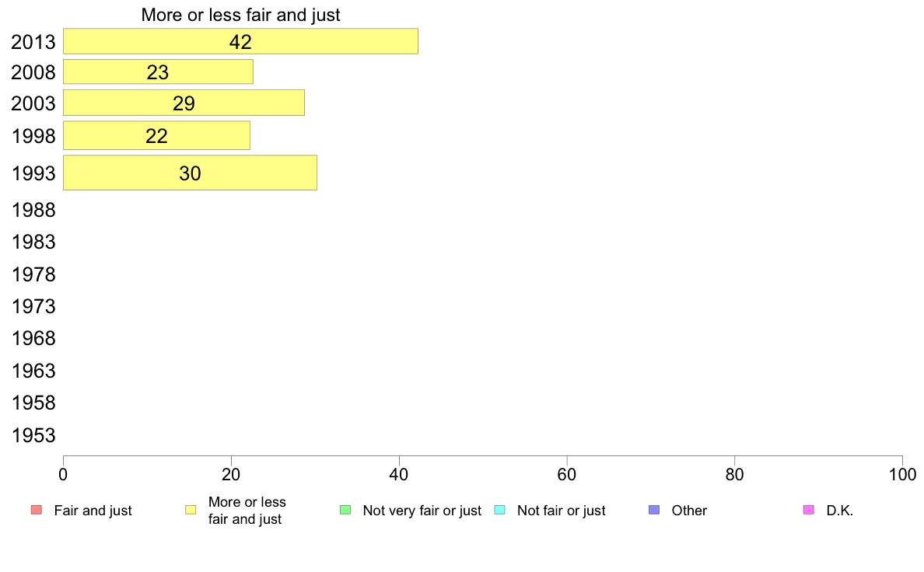
Task: Click the 100 tick on the x-axis
Action: (902, 475)
